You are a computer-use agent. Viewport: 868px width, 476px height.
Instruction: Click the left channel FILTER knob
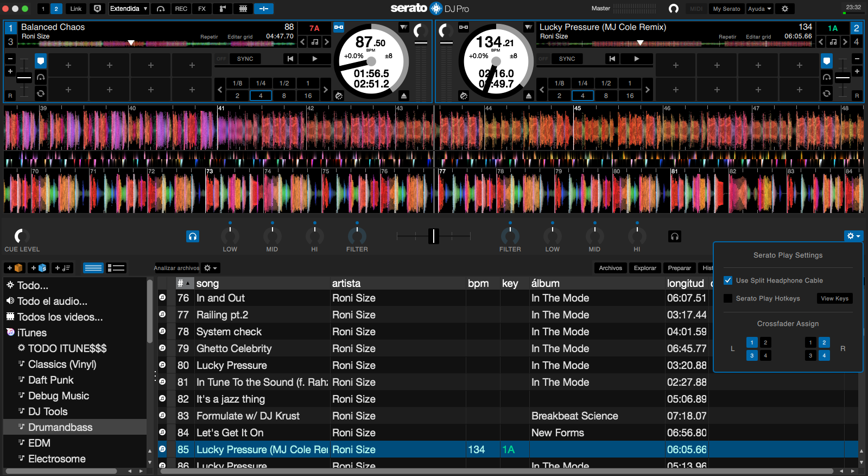(357, 236)
